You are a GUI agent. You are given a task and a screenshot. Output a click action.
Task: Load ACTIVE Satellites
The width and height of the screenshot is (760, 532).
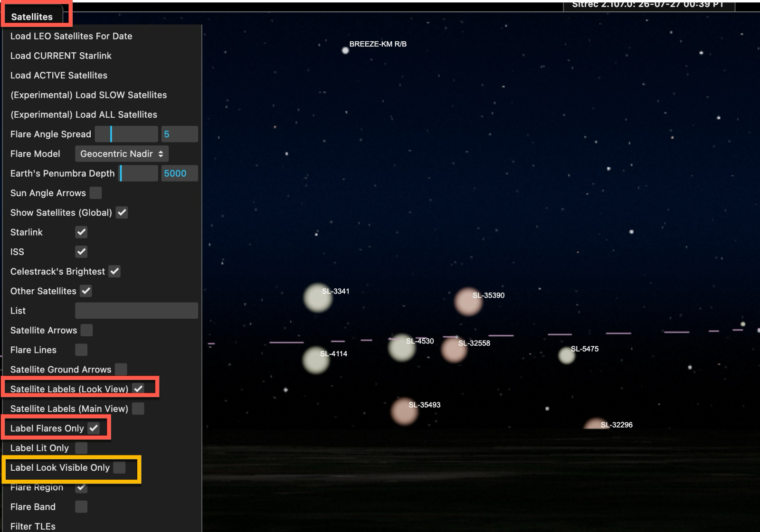click(x=59, y=75)
